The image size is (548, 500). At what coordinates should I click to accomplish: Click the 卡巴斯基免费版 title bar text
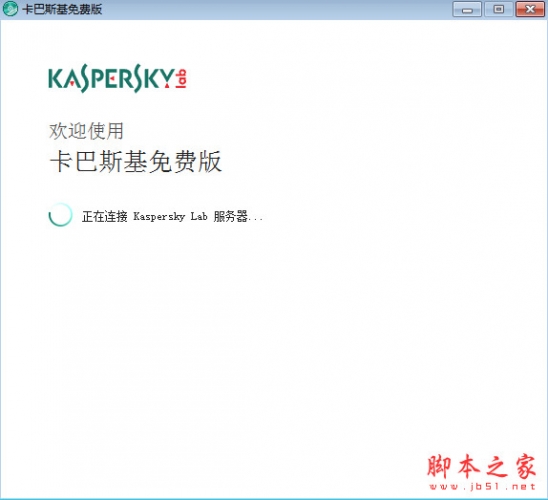62,9
